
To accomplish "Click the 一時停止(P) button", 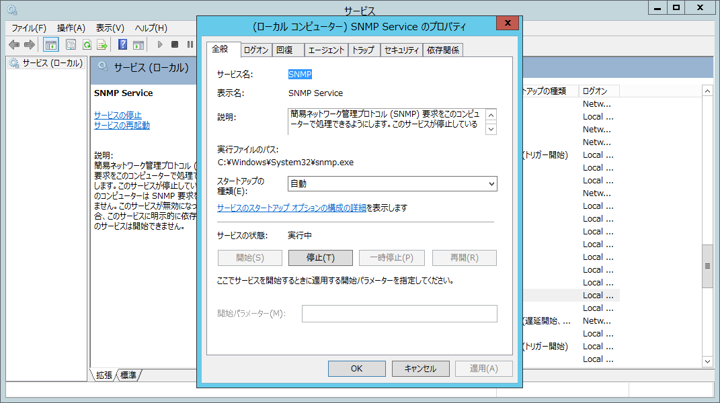I will 392,258.
